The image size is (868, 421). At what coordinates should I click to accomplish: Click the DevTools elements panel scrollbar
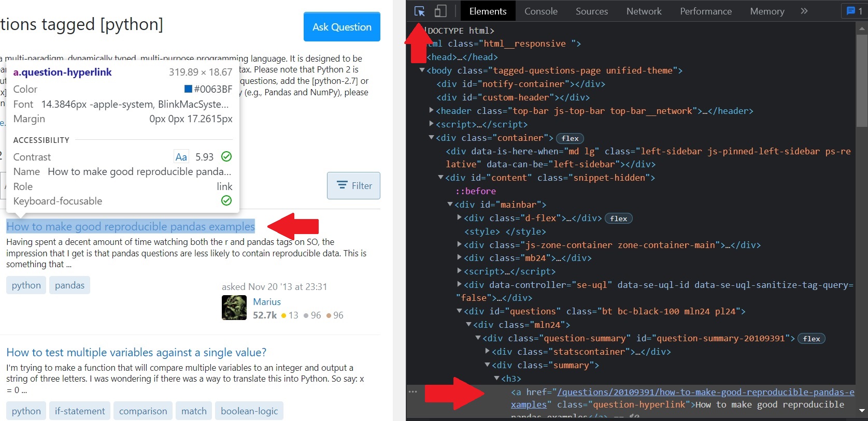(x=861, y=80)
